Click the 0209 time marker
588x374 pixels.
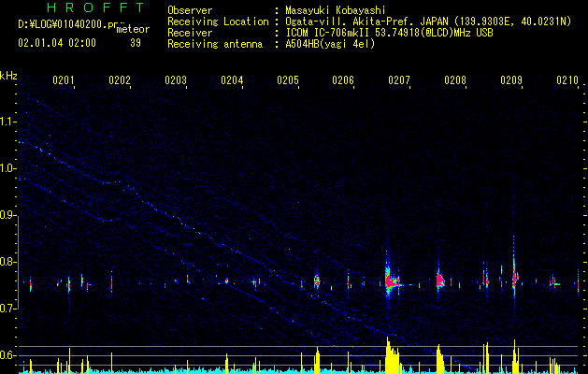point(511,79)
